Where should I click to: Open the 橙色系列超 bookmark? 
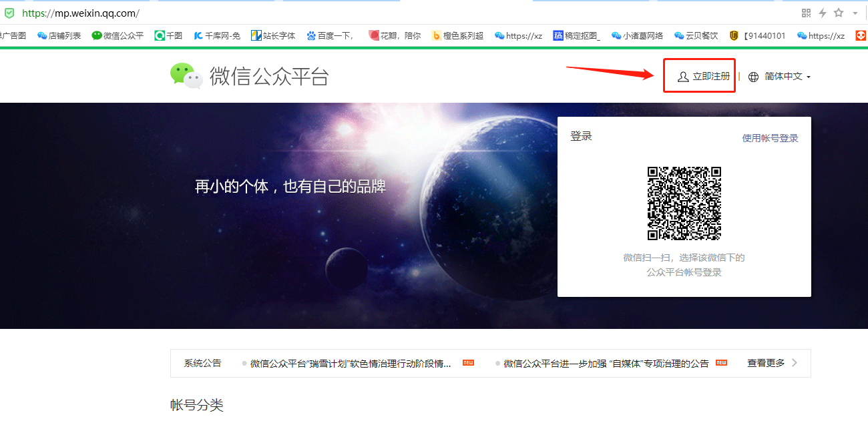pyautogui.click(x=457, y=35)
